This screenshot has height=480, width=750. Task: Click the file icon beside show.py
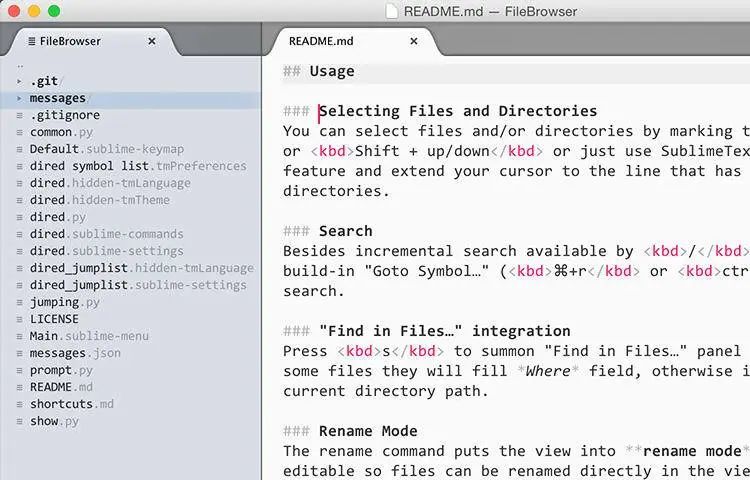coord(19,421)
